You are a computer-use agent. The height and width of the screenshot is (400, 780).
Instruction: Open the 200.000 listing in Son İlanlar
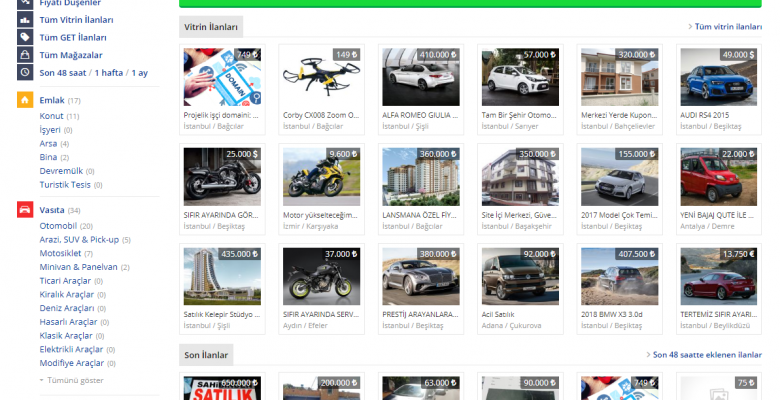tap(321, 387)
